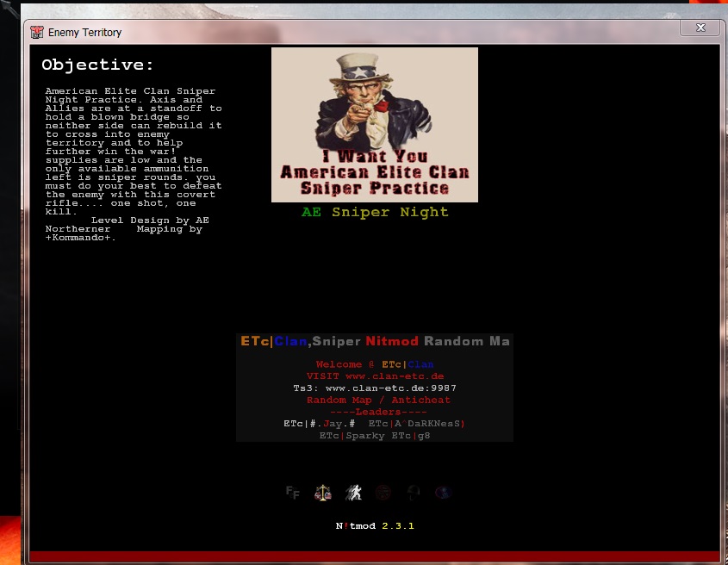Click the red circular anti-lag icon

pyautogui.click(x=383, y=493)
